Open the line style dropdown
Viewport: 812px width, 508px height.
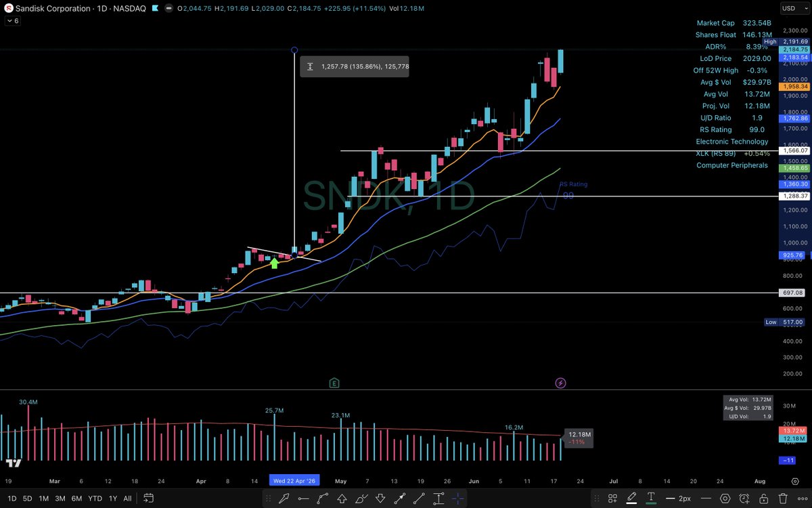tap(705, 499)
